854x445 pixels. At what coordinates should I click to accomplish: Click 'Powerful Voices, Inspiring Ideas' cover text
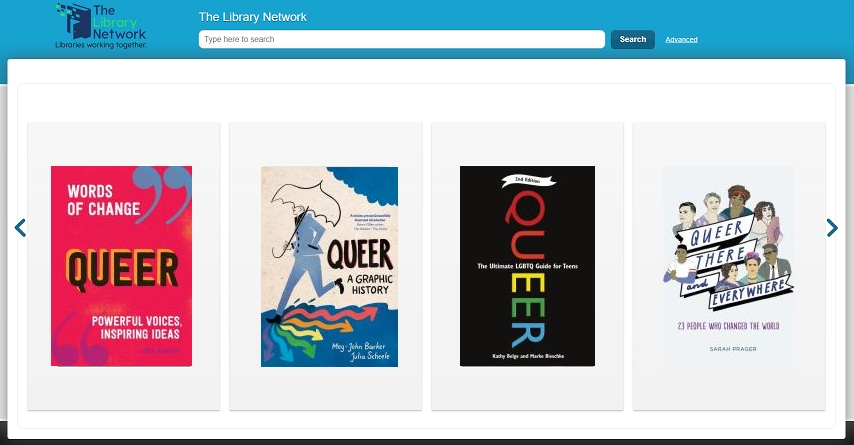(x=137, y=327)
